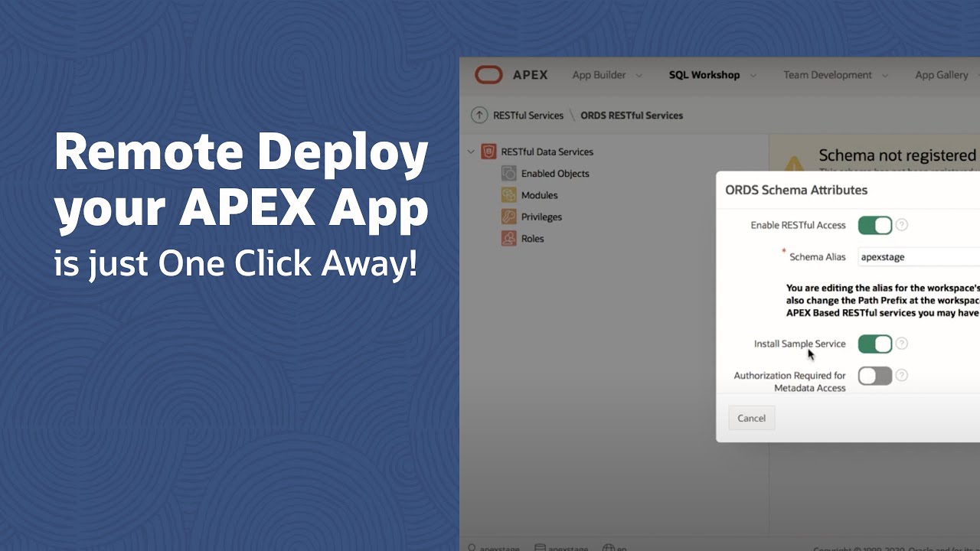This screenshot has height=551, width=980.
Task: Cancel the ORDS Schema Attributes dialog
Action: 751,418
